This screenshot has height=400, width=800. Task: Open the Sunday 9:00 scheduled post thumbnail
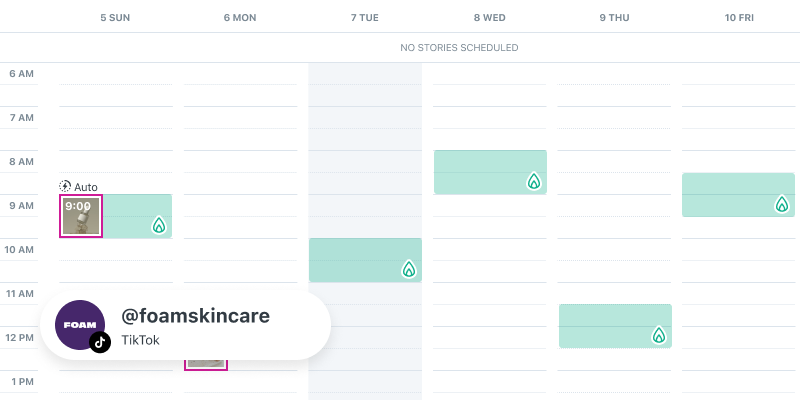tap(81, 216)
